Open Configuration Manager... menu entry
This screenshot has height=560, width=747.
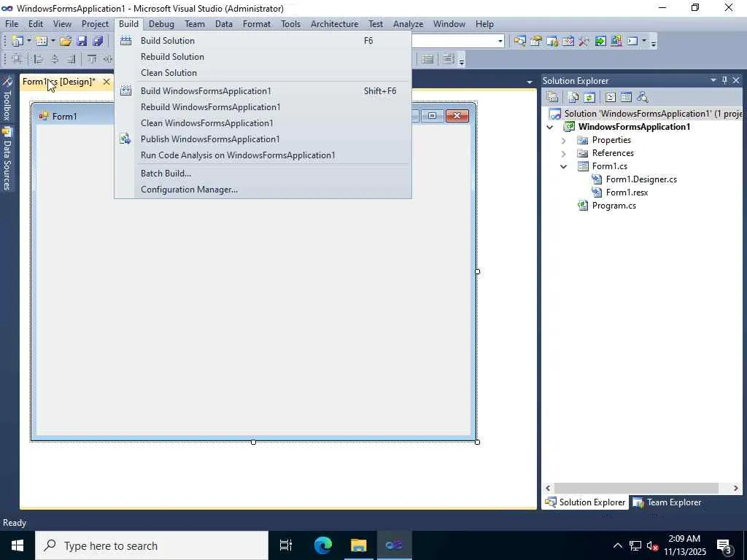pos(263,190)
